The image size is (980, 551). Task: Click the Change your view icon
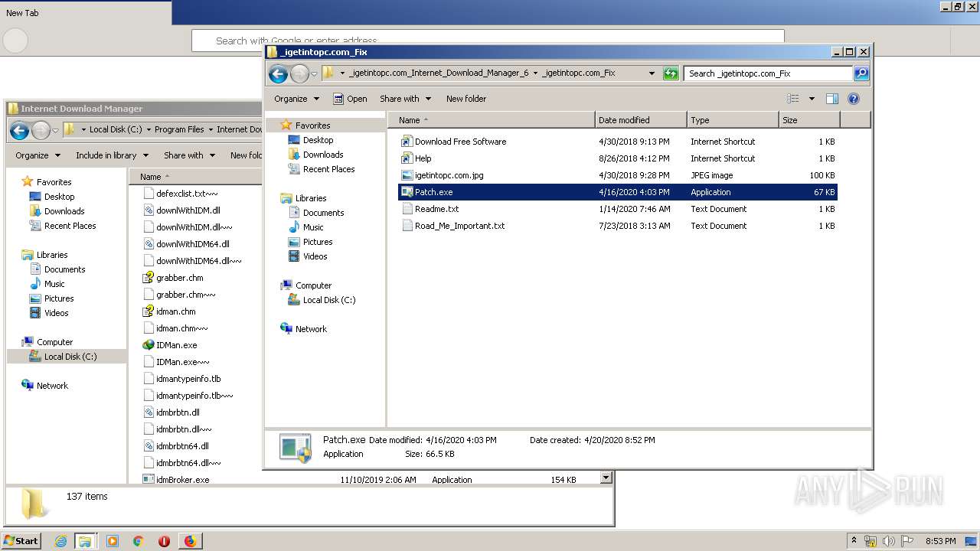pos(793,99)
